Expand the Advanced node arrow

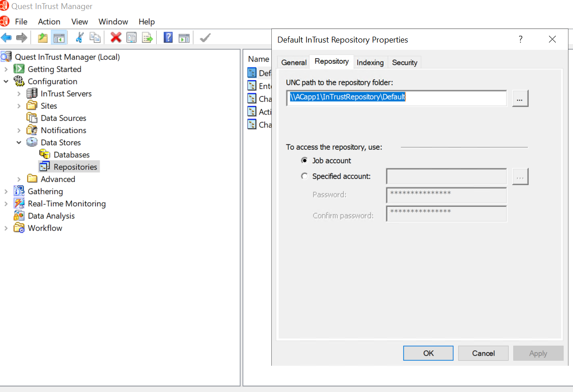coord(19,179)
